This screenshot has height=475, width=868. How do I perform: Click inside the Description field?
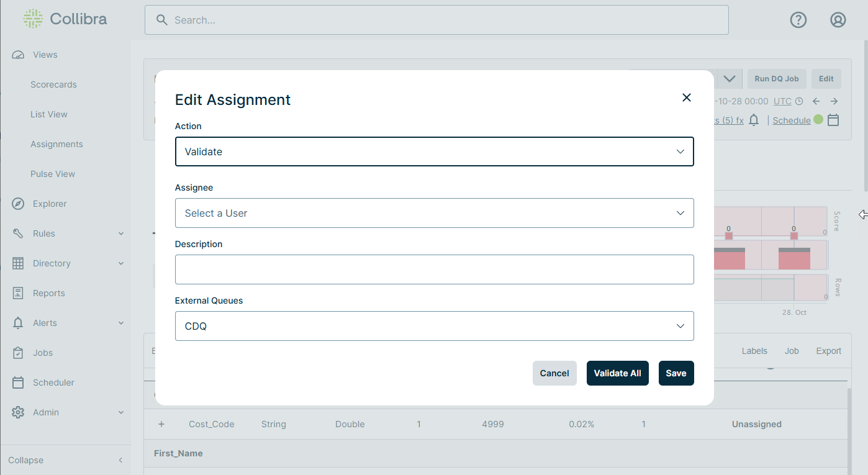tap(434, 269)
